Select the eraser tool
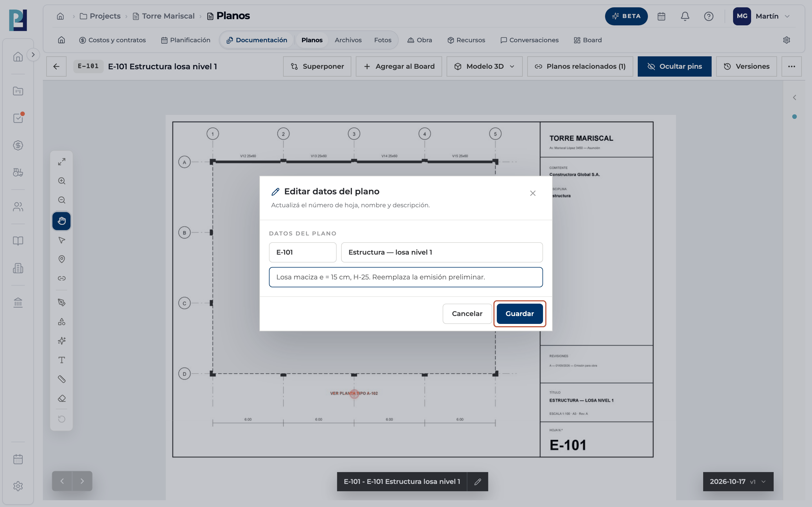The height and width of the screenshot is (507, 812). pos(61,398)
